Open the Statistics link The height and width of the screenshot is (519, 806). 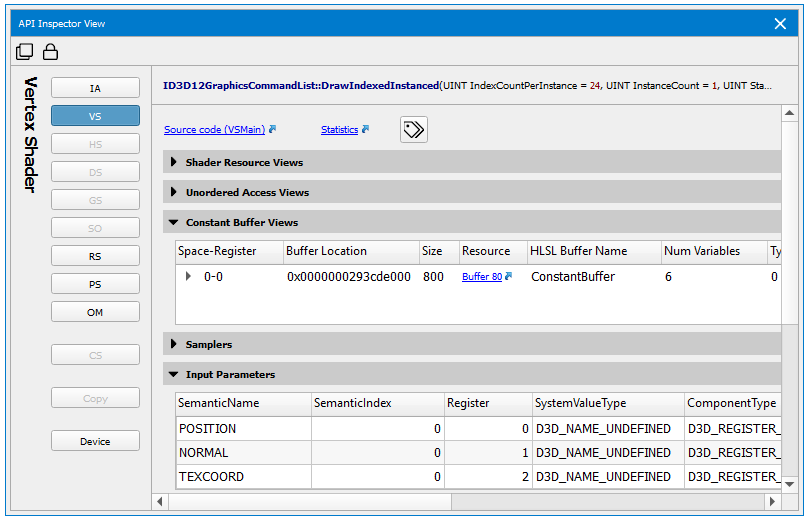(x=340, y=130)
